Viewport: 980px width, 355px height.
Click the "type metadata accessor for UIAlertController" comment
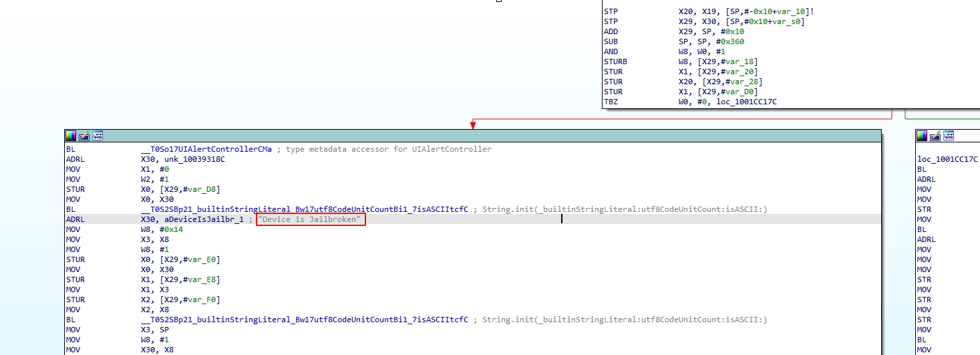(x=388, y=149)
